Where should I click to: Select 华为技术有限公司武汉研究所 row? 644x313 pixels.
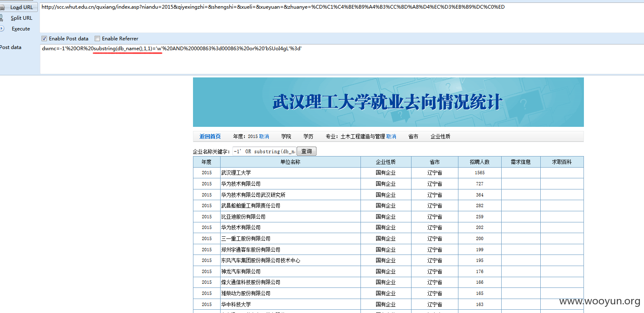pos(388,195)
